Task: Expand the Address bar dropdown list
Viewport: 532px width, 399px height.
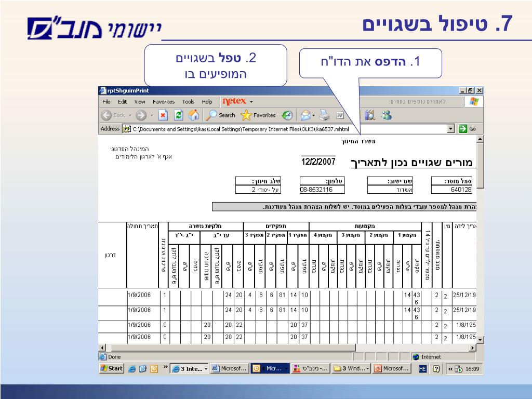Action: [x=450, y=129]
